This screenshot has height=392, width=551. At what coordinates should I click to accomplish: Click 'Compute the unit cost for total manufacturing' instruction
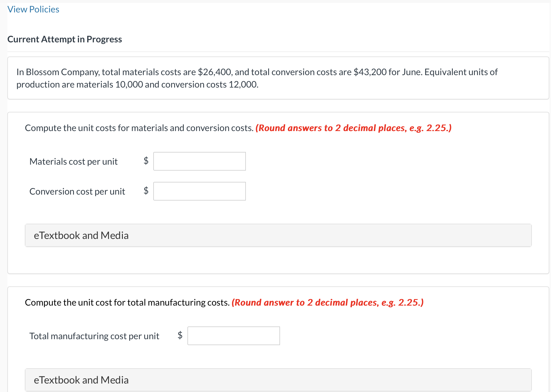click(127, 302)
